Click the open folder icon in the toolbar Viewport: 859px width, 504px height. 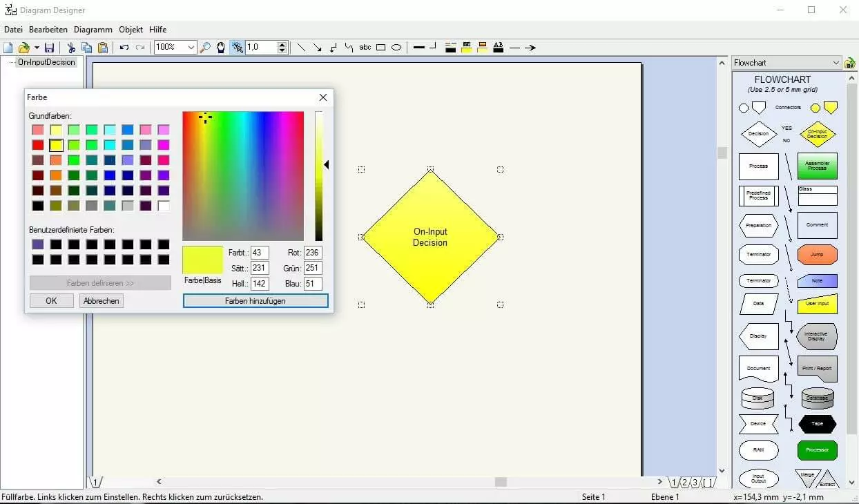pyautogui.click(x=24, y=48)
